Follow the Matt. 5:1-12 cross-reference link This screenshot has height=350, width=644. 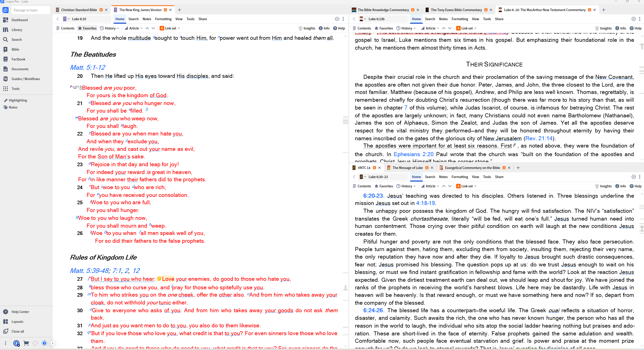coord(87,67)
